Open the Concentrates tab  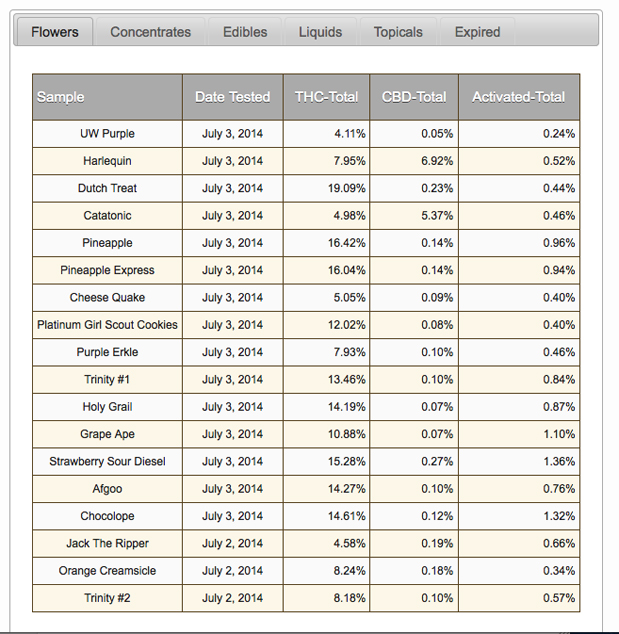pos(150,32)
